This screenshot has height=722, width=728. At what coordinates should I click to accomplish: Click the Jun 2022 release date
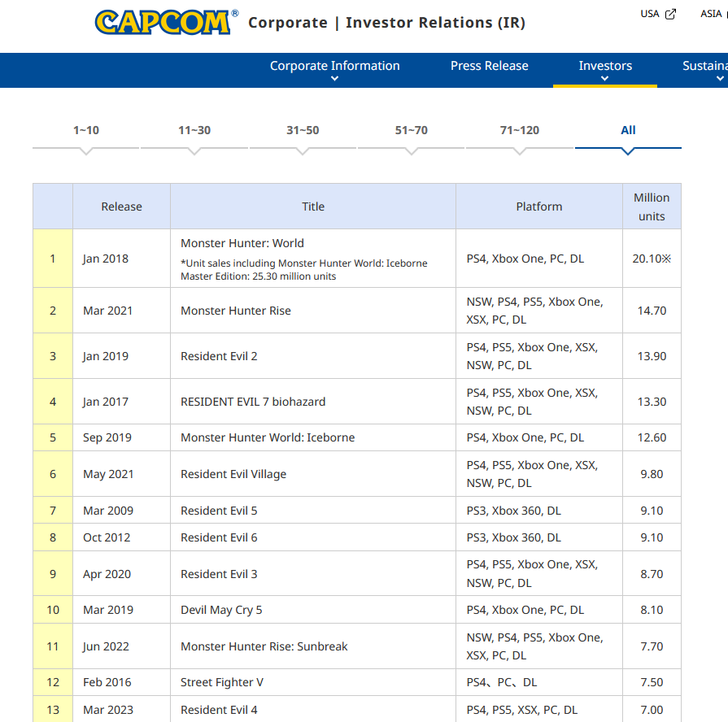106,646
